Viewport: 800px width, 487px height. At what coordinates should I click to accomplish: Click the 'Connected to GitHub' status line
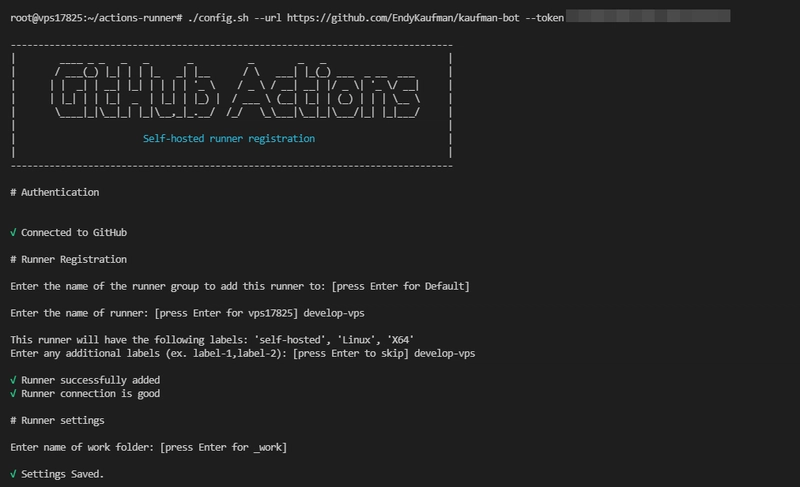68,233
